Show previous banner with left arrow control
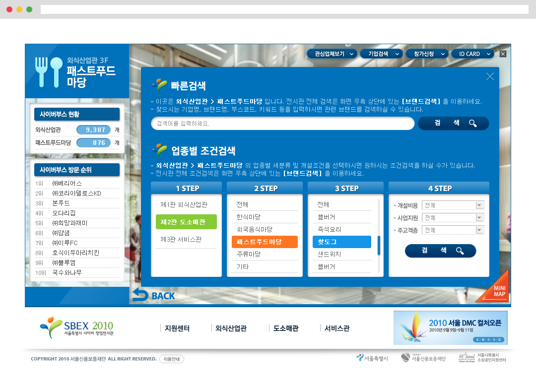The width and height of the screenshot is (536, 392). 478,339
